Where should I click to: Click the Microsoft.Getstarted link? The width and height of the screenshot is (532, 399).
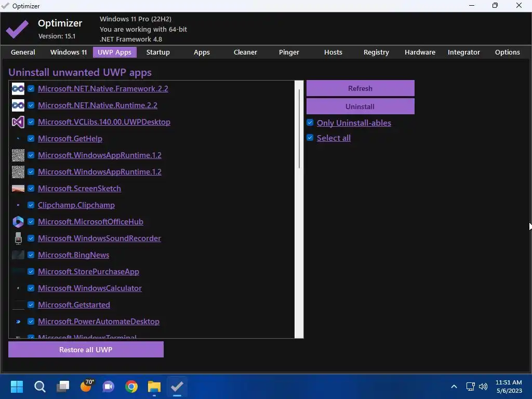click(x=74, y=304)
